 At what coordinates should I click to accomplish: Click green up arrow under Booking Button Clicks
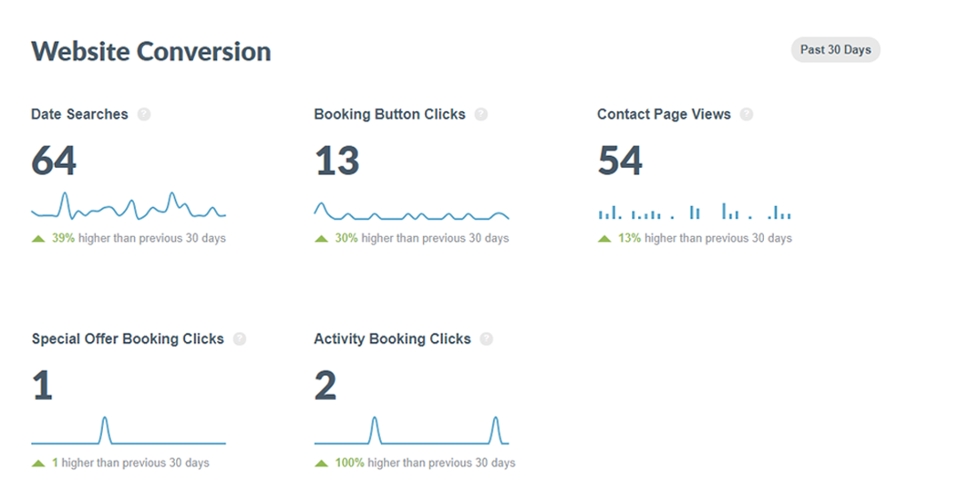click(x=321, y=239)
